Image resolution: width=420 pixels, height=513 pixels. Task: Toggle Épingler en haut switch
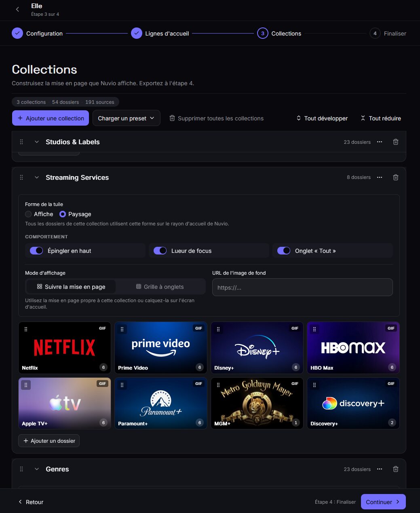pyautogui.click(x=36, y=251)
